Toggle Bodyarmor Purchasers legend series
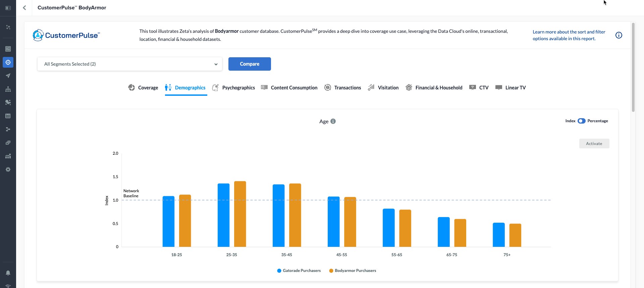This screenshot has height=288, width=644. pyautogui.click(x=353, y=271)
